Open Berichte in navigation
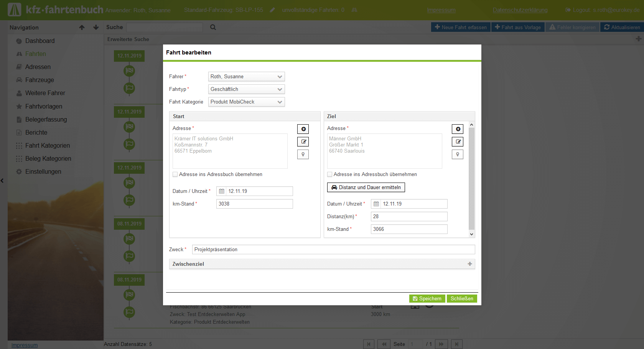644x349 pixels. [x=36, y=132]
